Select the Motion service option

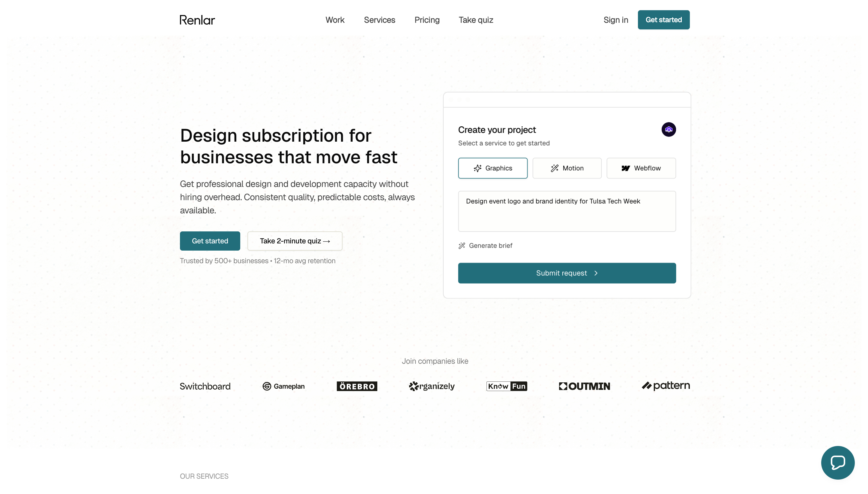click(x=567, y=168)
